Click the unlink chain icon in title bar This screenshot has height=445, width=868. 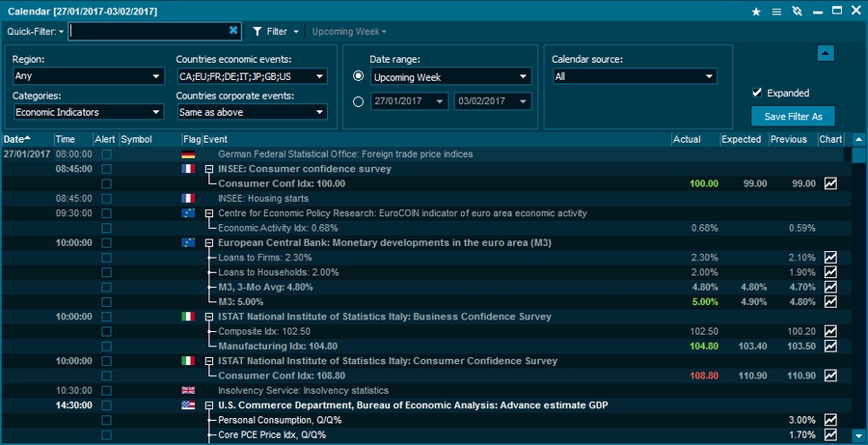click(796, 11)
